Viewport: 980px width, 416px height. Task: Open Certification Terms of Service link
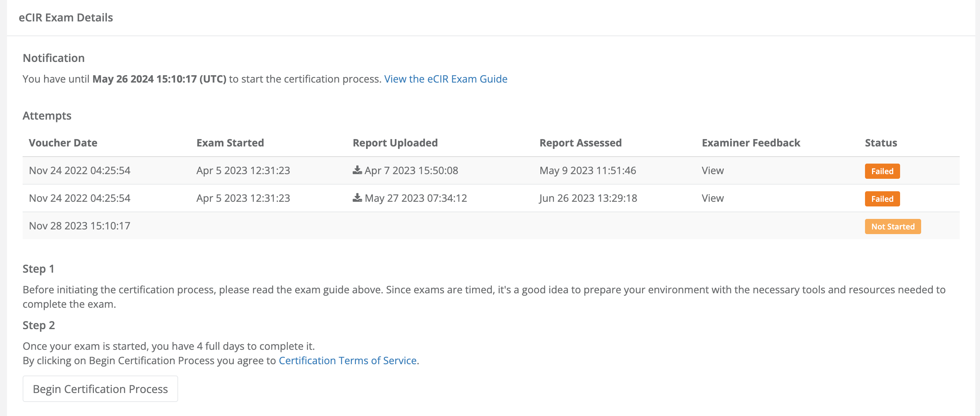pyautogui.click(x=347, y=361)
